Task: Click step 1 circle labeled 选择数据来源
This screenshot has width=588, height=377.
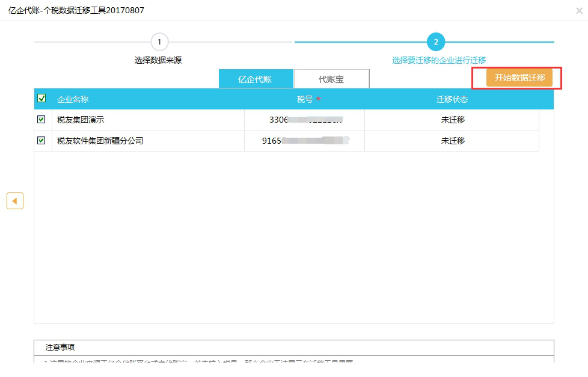Action: pyautogui.click(x=159, y=42)
